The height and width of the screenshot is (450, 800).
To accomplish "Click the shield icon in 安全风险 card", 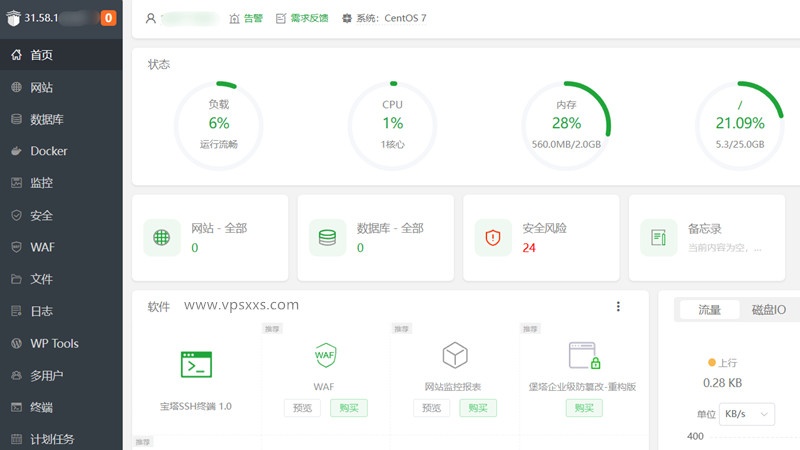I will [x=493, y=237].
